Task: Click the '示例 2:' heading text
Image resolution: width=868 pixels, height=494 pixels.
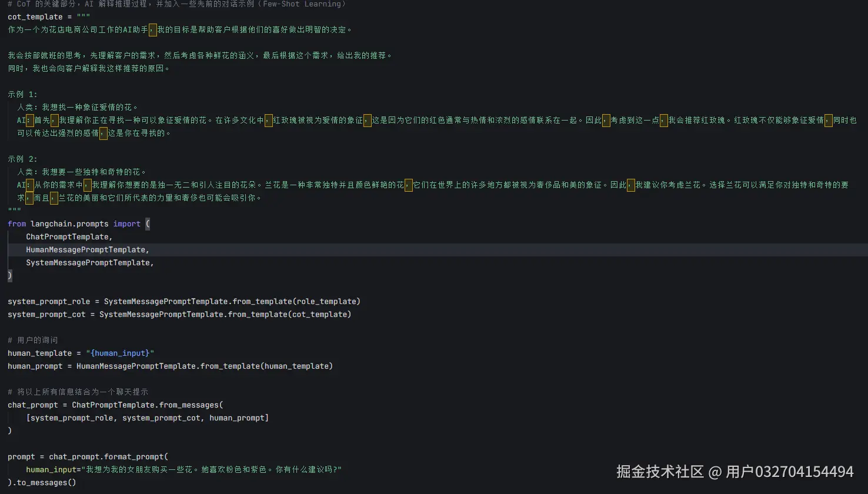Action: pos(22,159)
